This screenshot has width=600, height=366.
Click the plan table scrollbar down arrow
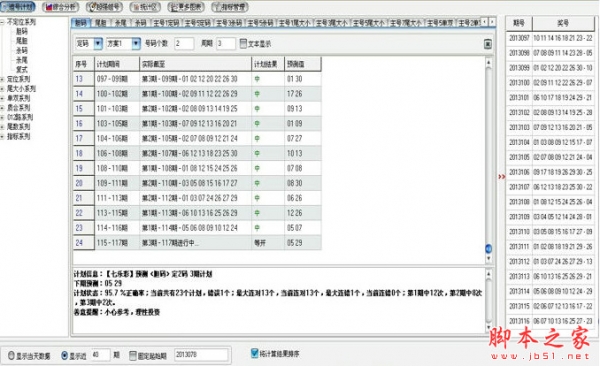(x=489, y=259)
